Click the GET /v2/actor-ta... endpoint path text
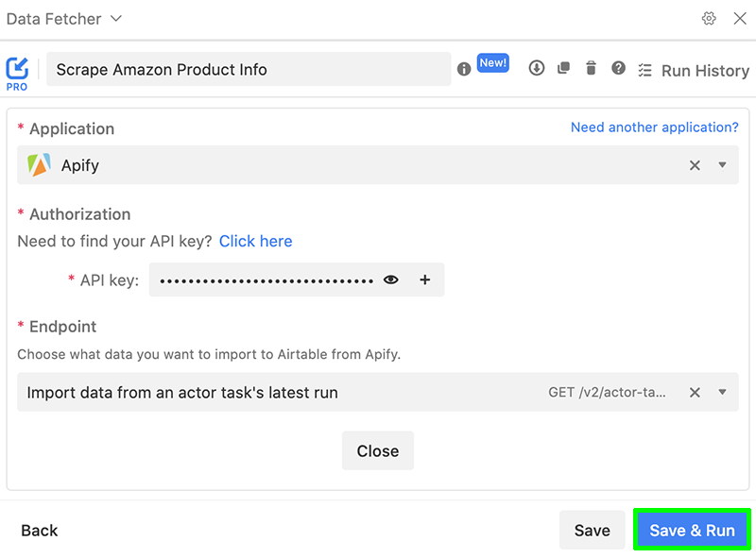756x558 pixels. pos(607,393)
